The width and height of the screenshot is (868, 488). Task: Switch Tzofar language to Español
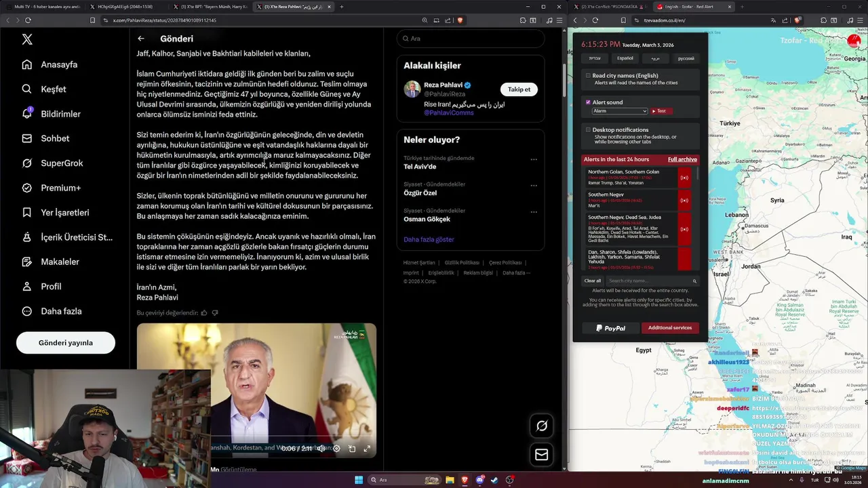[625, 58]
